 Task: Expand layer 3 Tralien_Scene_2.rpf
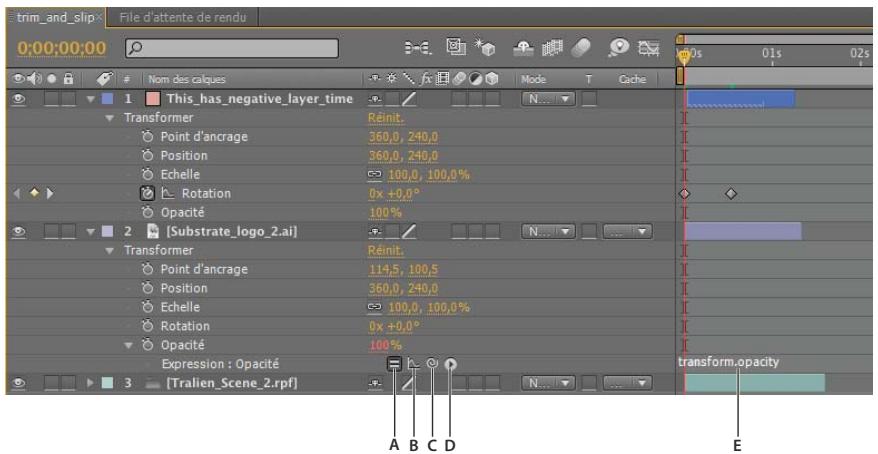coord(91,383)
